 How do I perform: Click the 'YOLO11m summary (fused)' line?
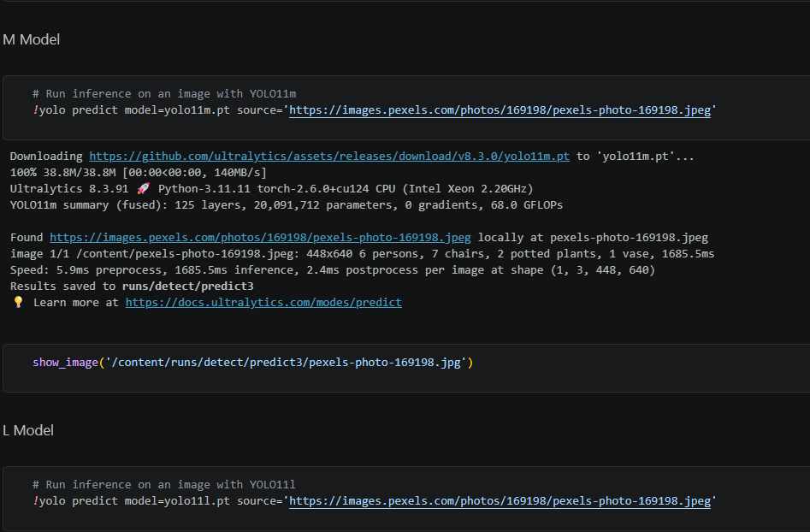click(287, 205)
